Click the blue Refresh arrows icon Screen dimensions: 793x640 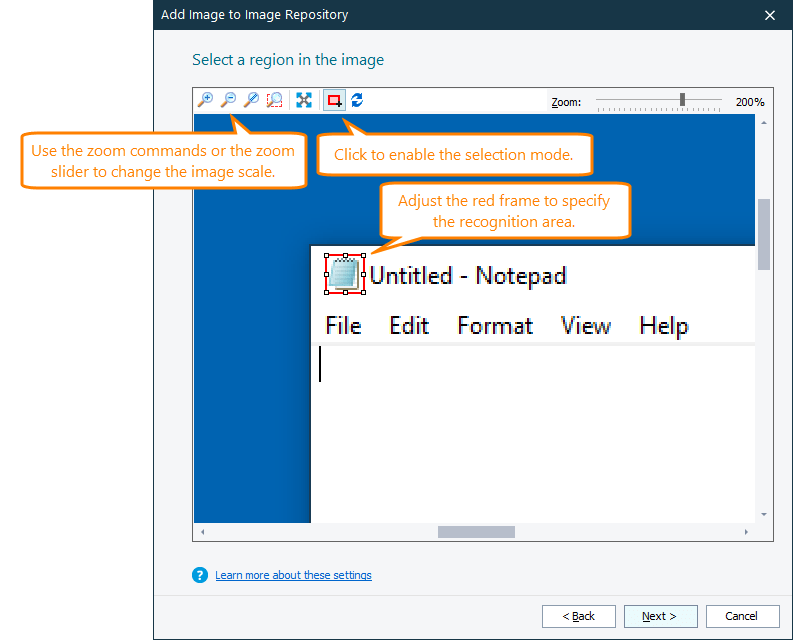[x=357, y=100]
